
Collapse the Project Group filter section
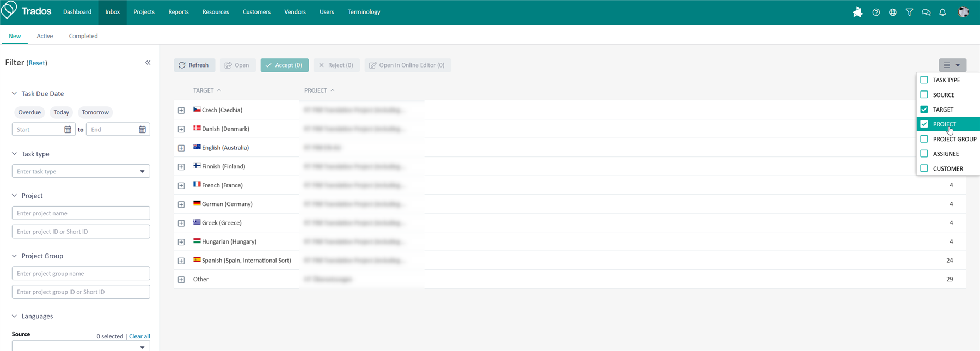pos(15,256)
